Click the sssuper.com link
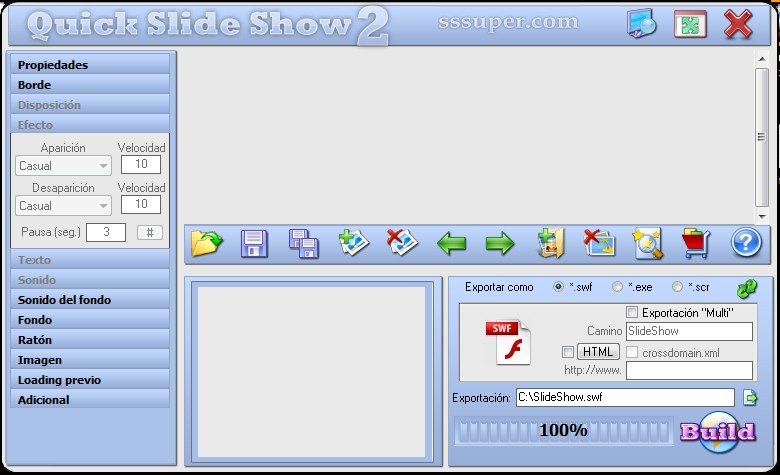The image size is (780, 475). point(508,22)
